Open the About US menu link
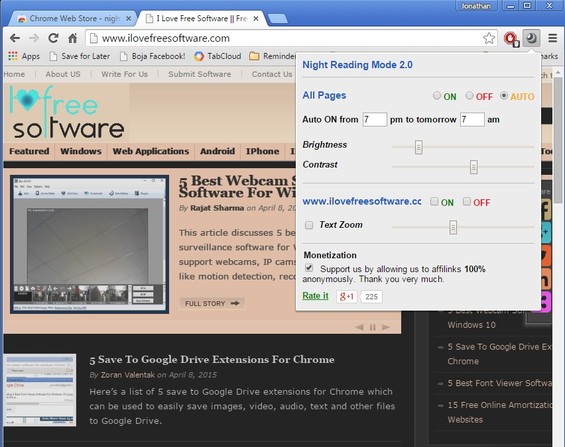The width and height of the screenshot is (565, 447). pyautogui.click(x=63, y=74)
